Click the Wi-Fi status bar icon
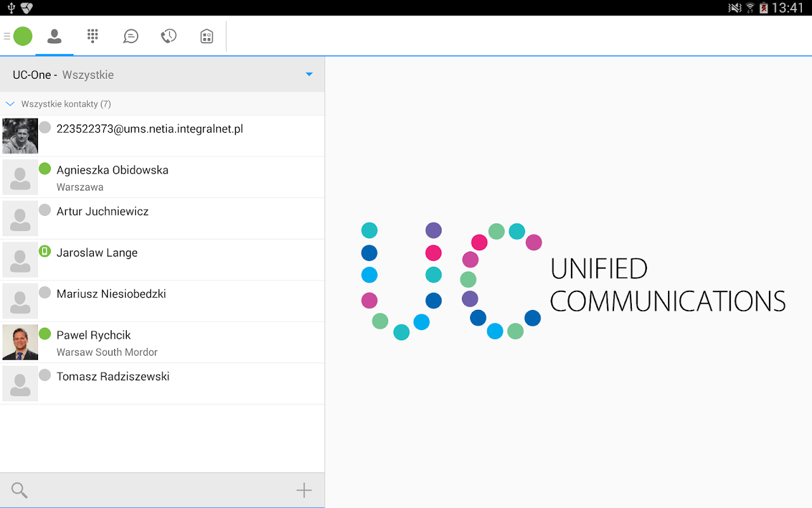Viewport: 812px width, 508px height. 750,8
